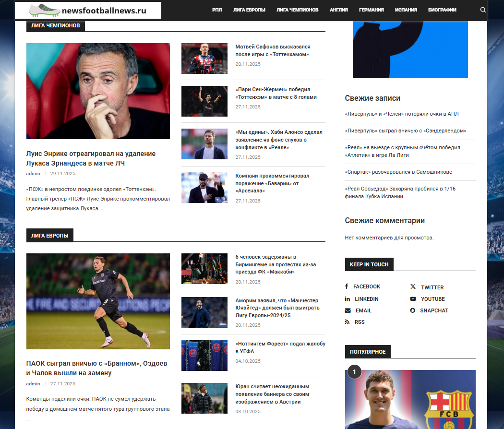Click the ЛИГА ЕВРОПЫ section heading tab

(x=49, y=236)
